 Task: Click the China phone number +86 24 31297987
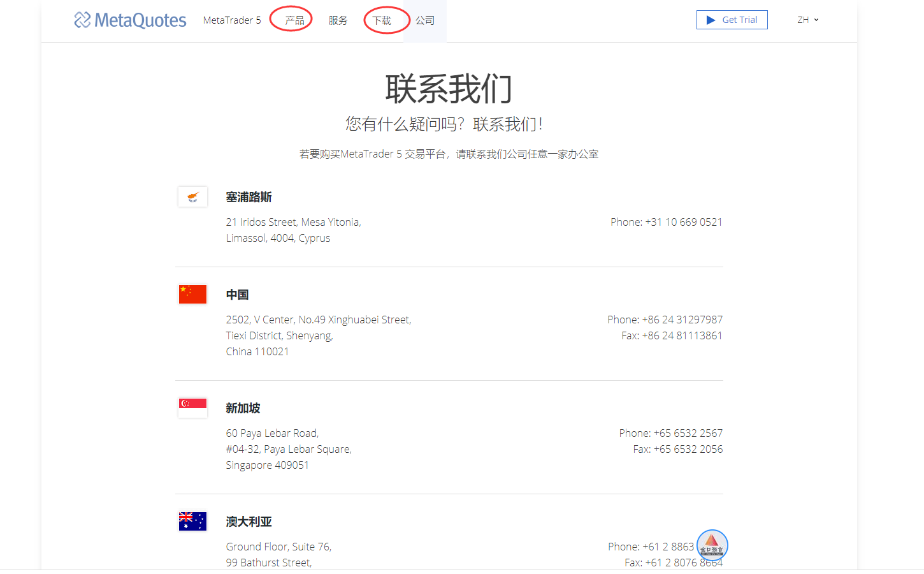(x=682, y=320)
